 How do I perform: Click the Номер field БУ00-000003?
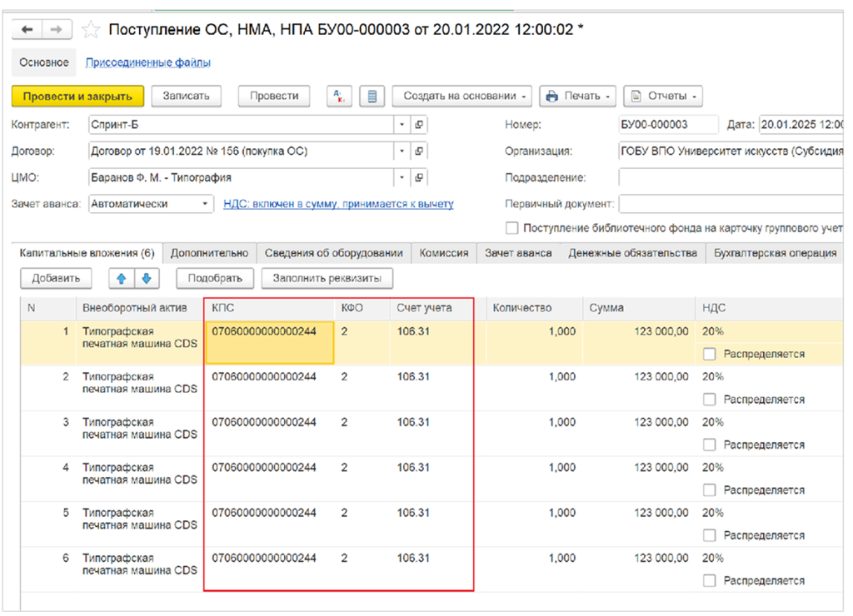[x=668, y=125]
